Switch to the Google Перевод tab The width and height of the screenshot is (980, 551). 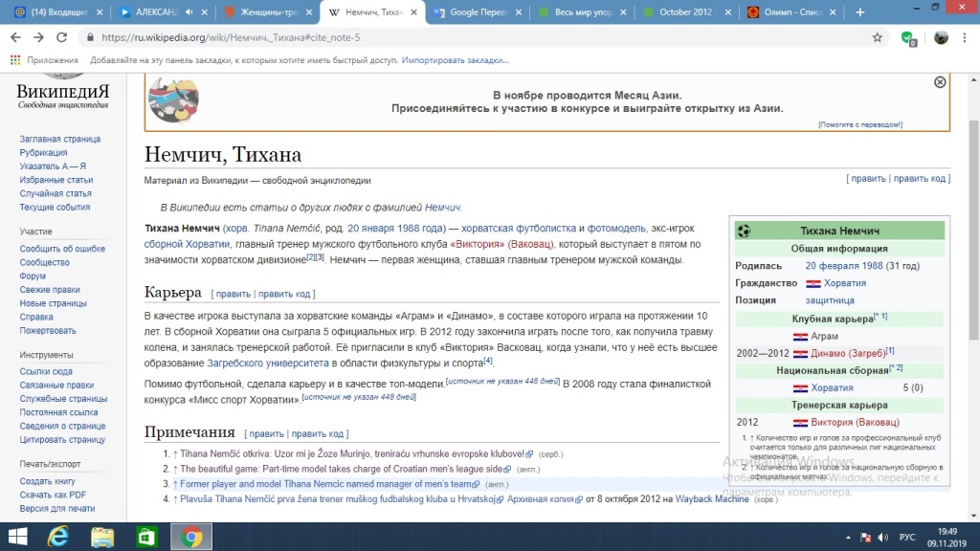479,11
